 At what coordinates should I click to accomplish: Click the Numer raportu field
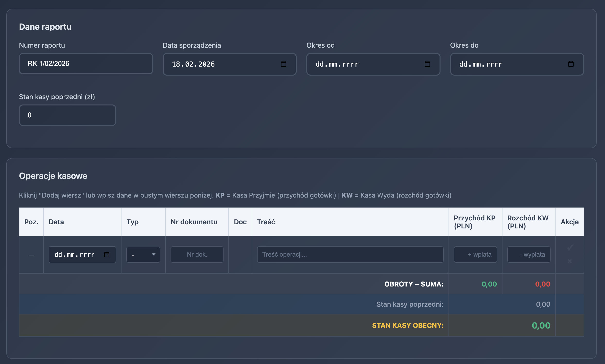[x=86, y=63]
